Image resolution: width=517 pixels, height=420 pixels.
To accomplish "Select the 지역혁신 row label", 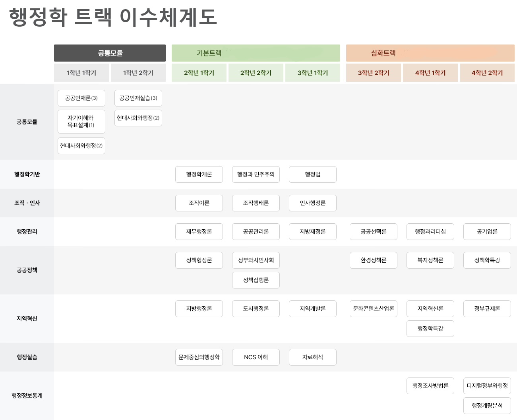I will [x=27, y=319].
